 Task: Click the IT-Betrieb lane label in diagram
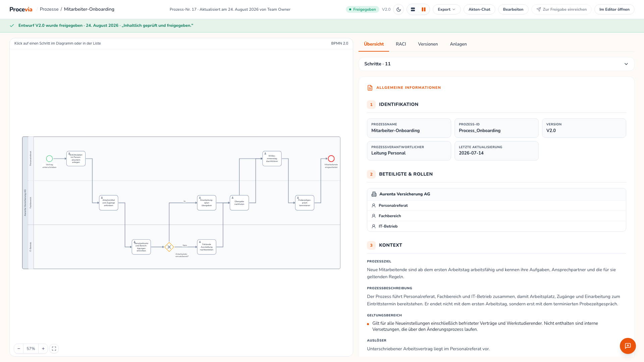coord(31,247)
